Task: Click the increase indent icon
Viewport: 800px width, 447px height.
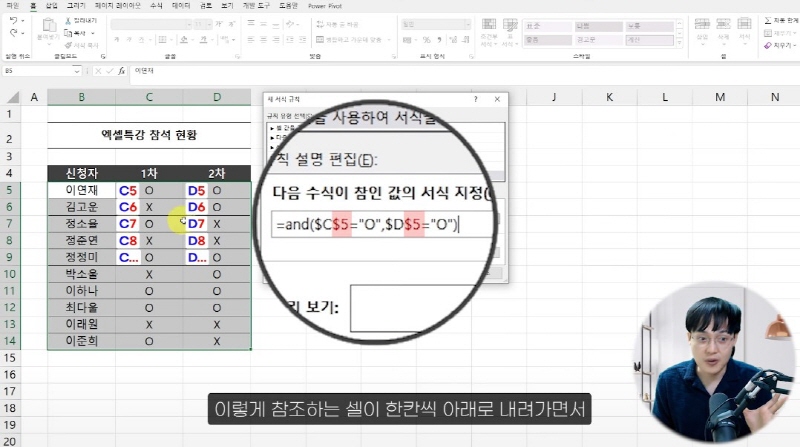Action: 303,39
